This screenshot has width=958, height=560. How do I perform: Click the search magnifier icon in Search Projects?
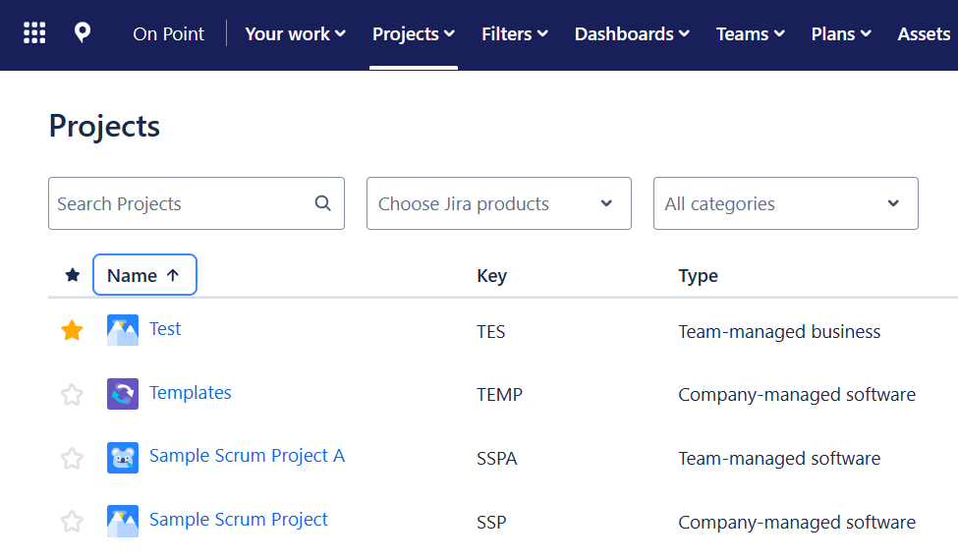point(322,203)
